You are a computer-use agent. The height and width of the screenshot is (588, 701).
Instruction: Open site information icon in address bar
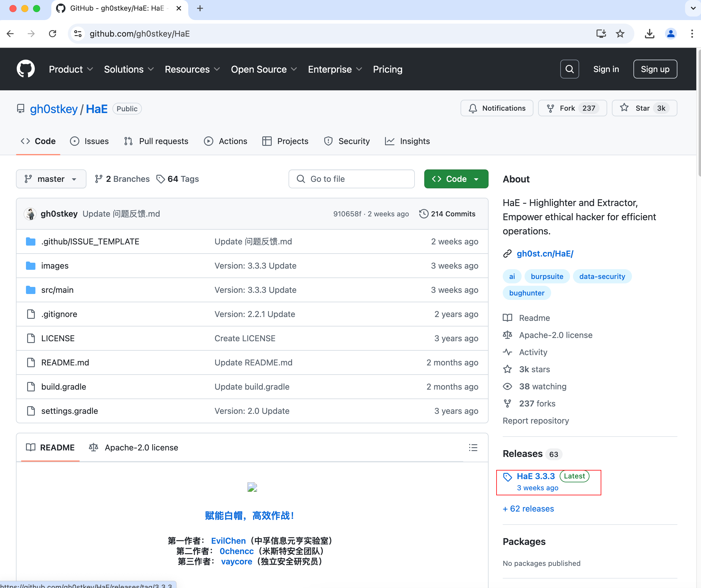[x=78, y=34]
